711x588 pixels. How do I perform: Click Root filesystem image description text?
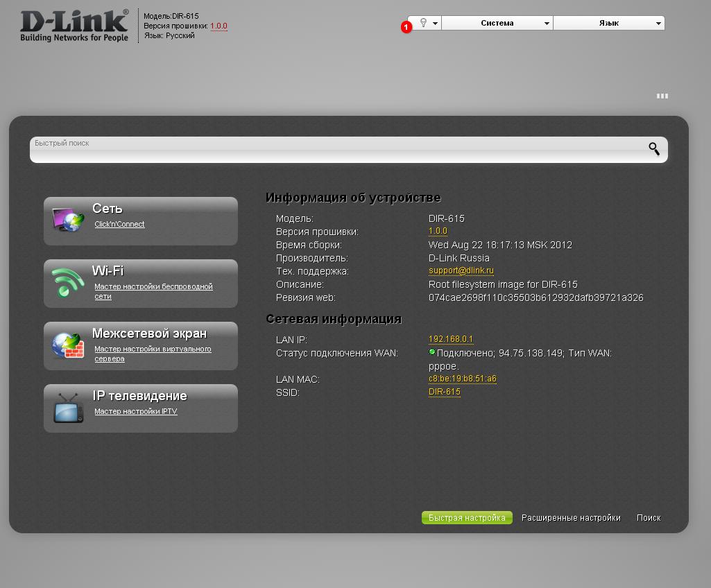point(503,284)
